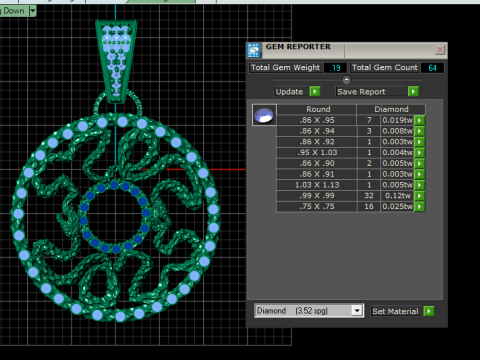Click the 0.008tw weight cell
The height and width of the screenshot is (360, 480).
point(397,131)
